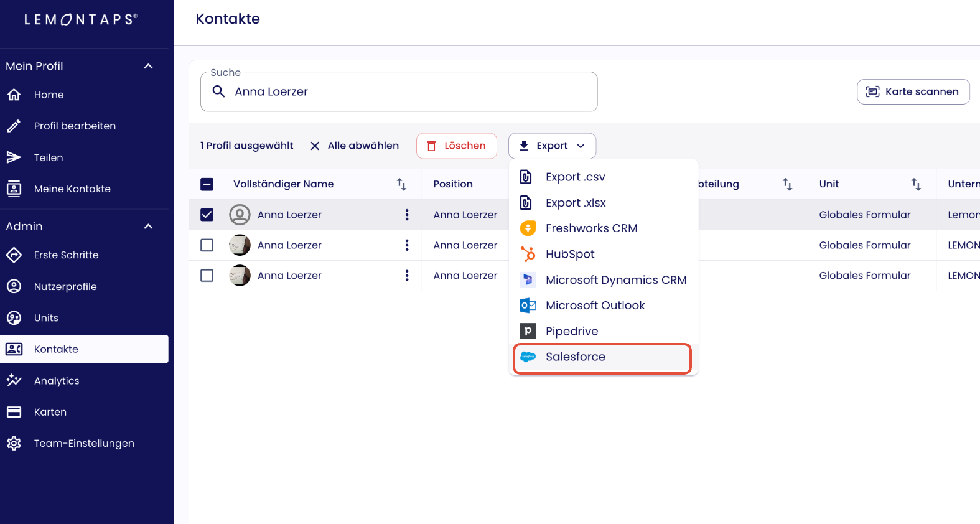Choose Export .csv
The height and width of the screenshot is (524, 980).
(x=604, y=177)
